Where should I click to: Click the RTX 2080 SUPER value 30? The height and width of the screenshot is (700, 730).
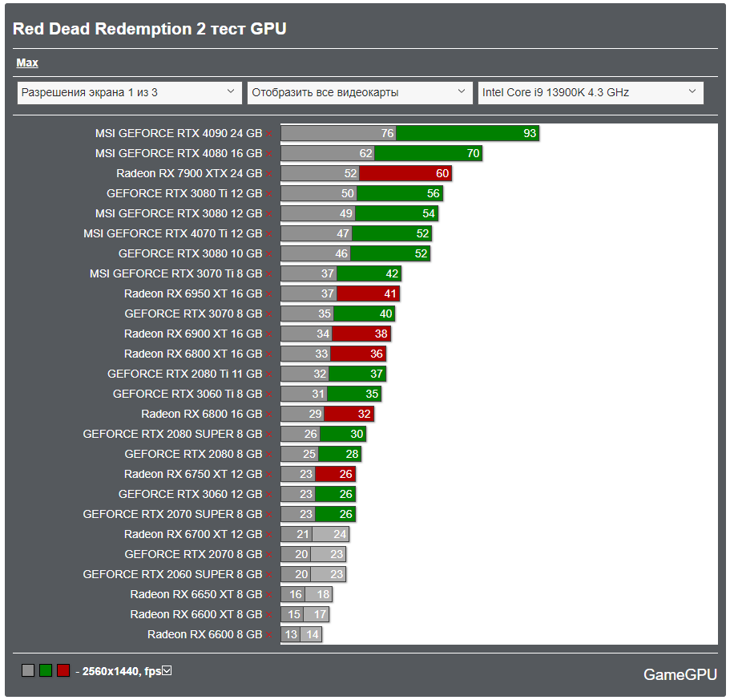(x=357, y=434)
